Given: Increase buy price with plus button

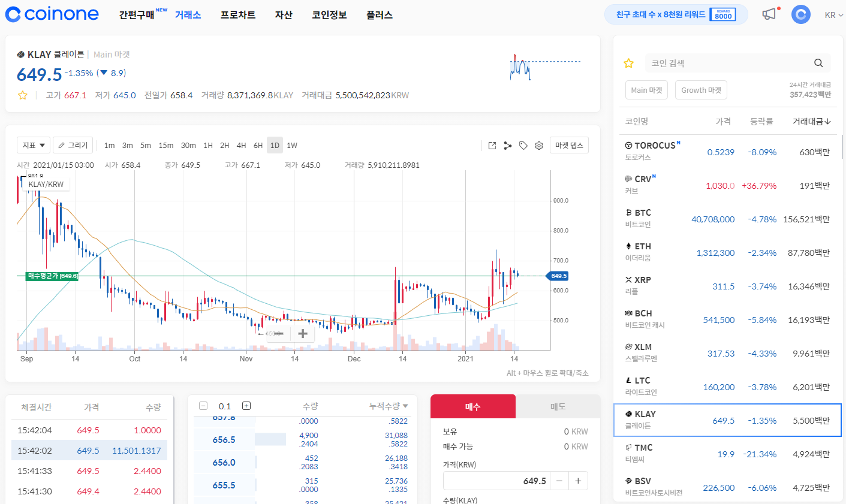Looking at the screenshot, I should [x=578, y=481].
